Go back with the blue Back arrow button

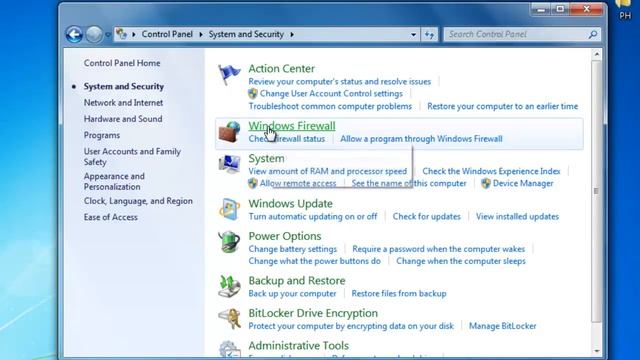tap(74, 35)
